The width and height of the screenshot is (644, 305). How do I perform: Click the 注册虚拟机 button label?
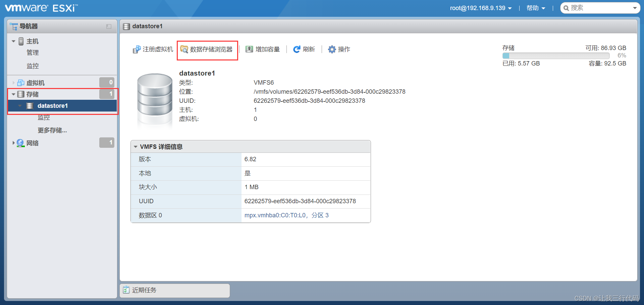click(x=158, y=49)
